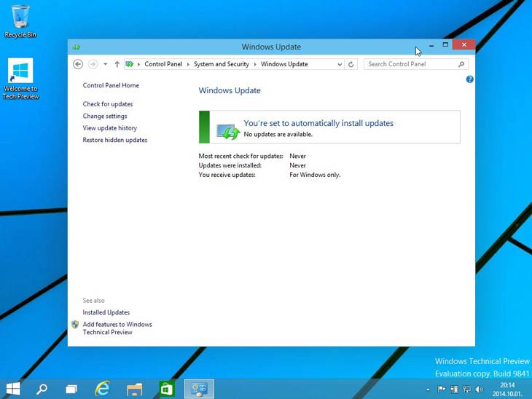Click the 'For Windows only.' value

pos(315,175)
